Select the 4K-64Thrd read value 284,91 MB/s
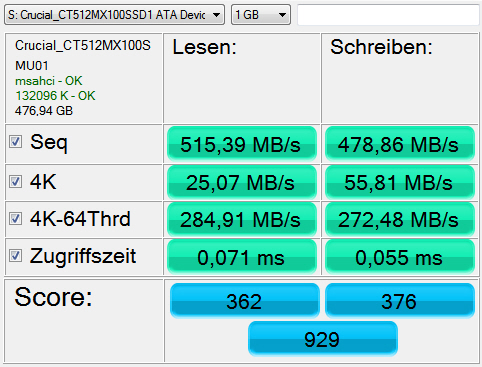 (x=242, y=219)
